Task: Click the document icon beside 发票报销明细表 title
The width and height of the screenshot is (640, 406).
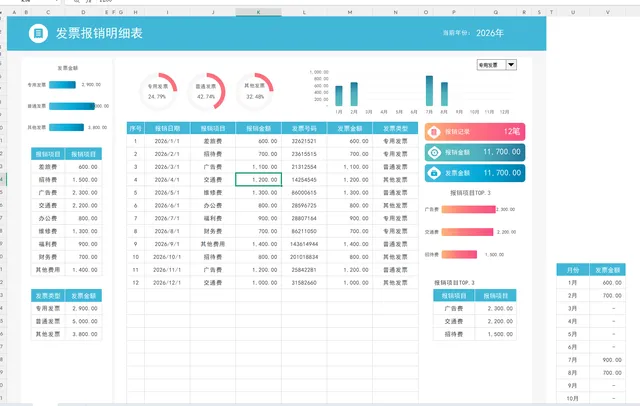Action: [x=38, y=33]
